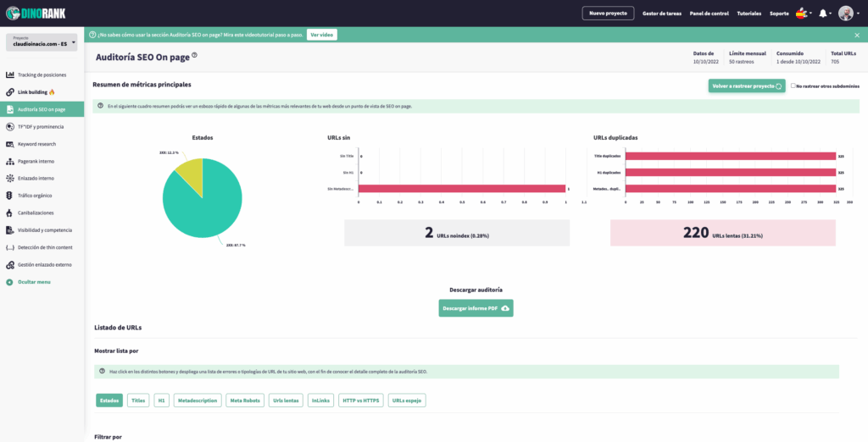Select the Estados list tab

pos(109,401)
